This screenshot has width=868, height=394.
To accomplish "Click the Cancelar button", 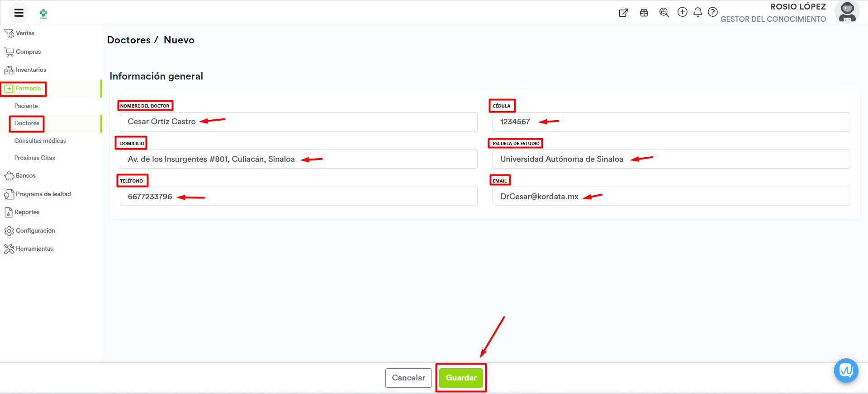I will [x=408, y=378].
